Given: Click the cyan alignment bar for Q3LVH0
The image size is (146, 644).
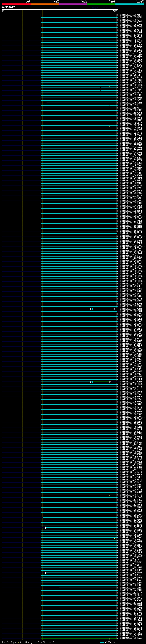Looking at the screenshot, I should pyautogui.click(x=88, y=588).
